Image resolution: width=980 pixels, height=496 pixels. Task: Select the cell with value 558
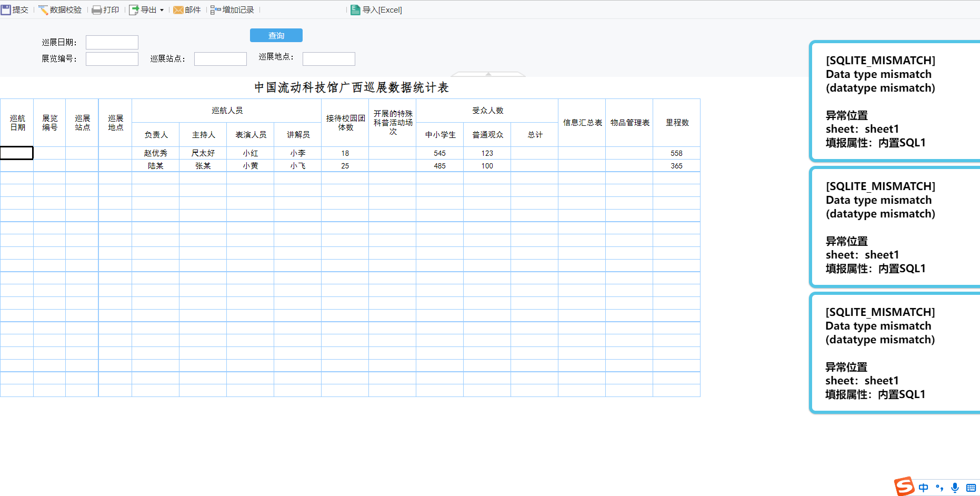(677, 153)
